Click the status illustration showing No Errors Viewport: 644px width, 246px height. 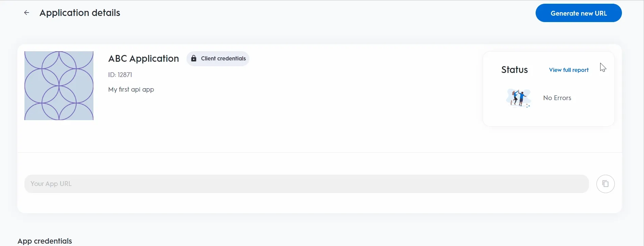518,98
